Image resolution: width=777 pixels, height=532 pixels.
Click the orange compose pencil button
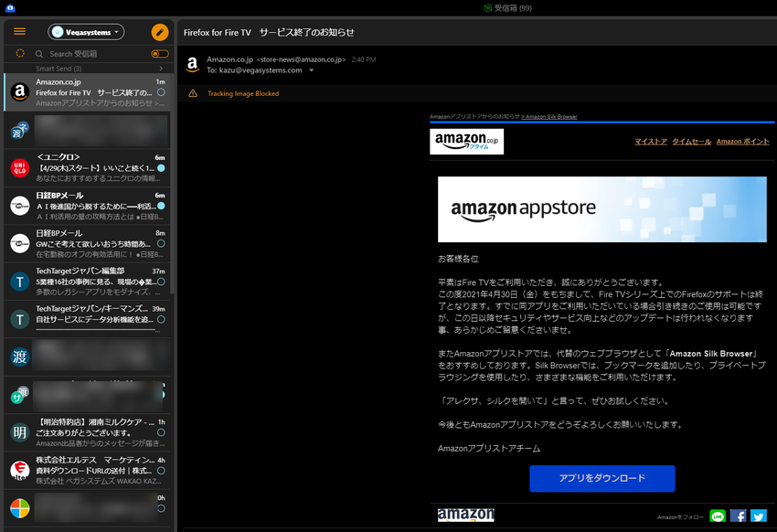(160, 32)
